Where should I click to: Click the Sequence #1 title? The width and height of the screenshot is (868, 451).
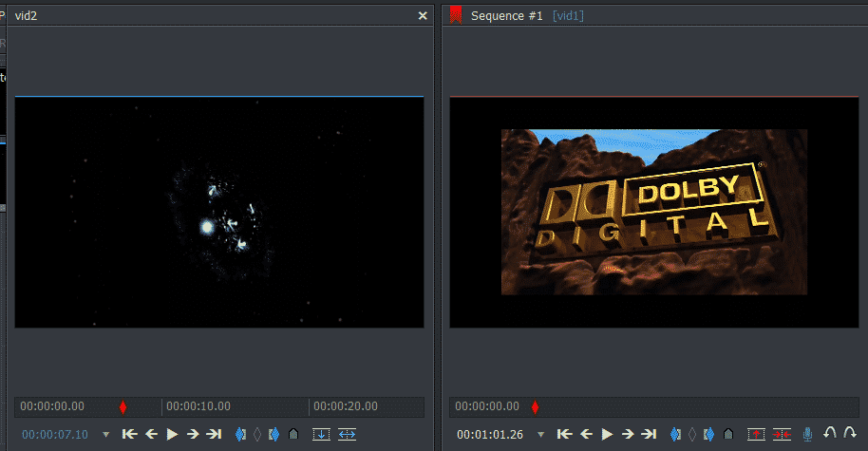(506, 15)
